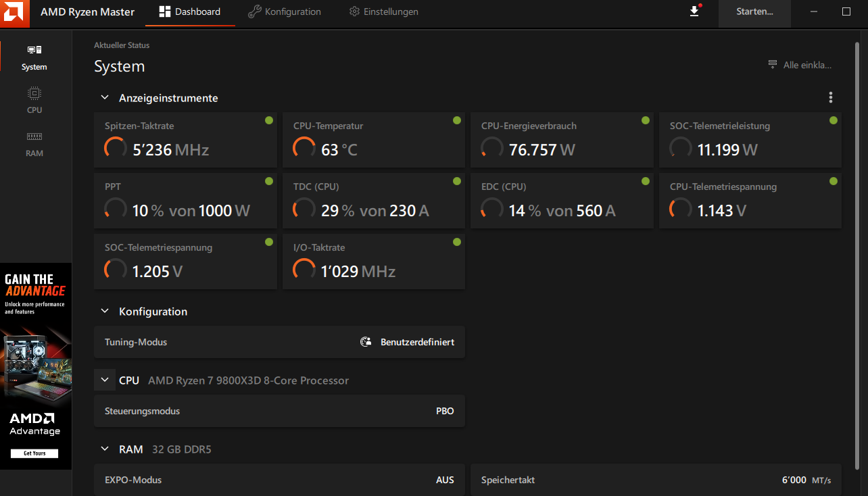Click the green status dot on CPU-Temperatur
Viewport: 868px width, 496px height.
point(457,120)
